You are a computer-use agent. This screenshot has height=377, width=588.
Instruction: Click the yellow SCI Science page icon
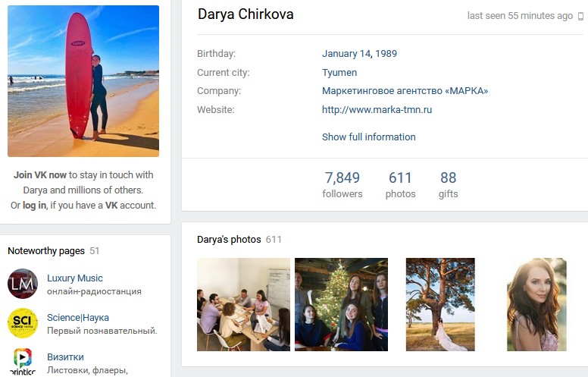[23, 323]
